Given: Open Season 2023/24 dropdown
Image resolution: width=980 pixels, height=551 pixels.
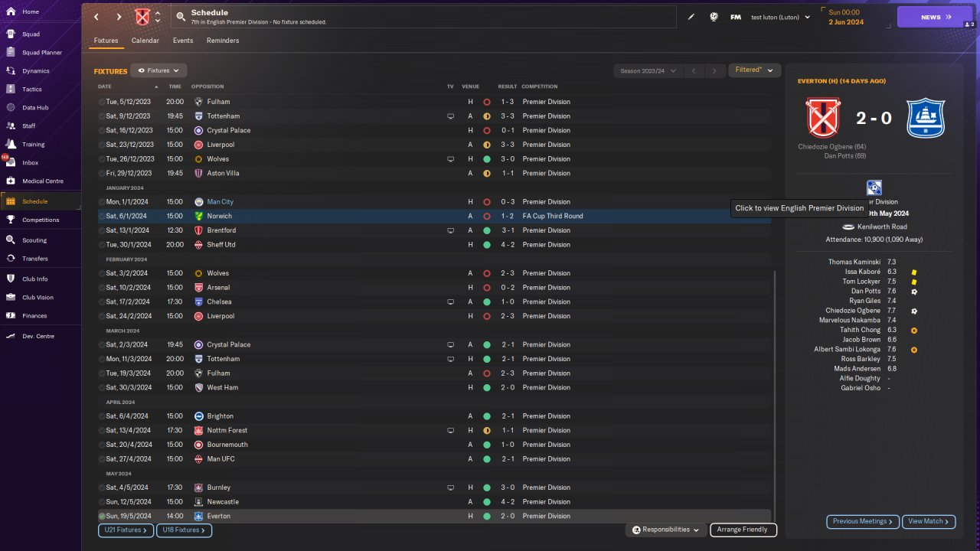Looking at the screenshot, I should pyautogui.click(x=648, y=71).
